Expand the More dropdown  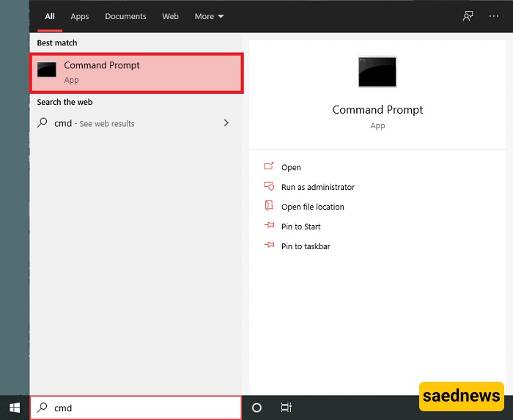(209, 16)
